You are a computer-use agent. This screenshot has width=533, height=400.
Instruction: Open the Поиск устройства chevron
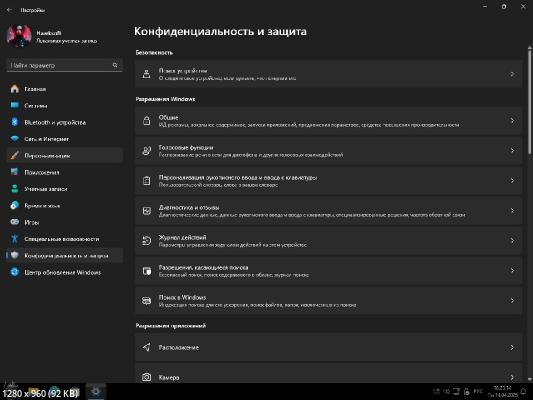[512, 74]
